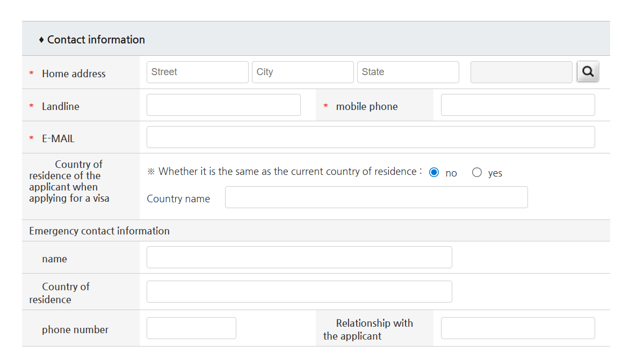Click the Emergency contact information header

coord(99,230)
